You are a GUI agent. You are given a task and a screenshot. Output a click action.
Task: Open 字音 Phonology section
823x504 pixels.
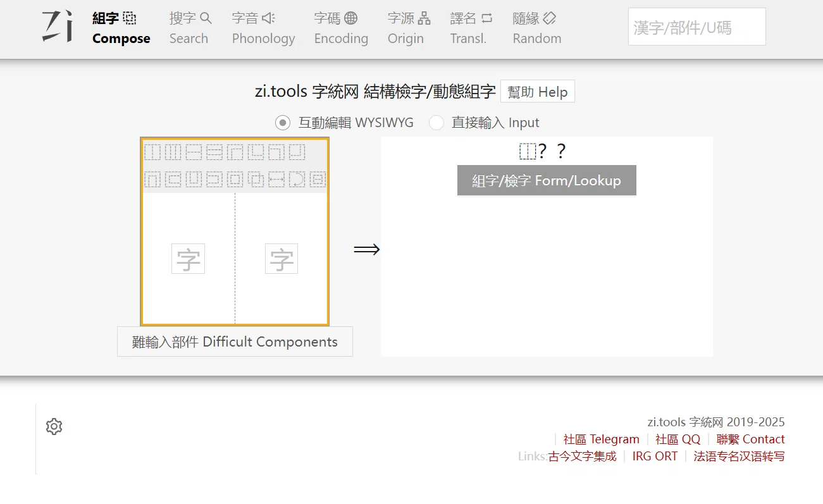tap(263, 28)
